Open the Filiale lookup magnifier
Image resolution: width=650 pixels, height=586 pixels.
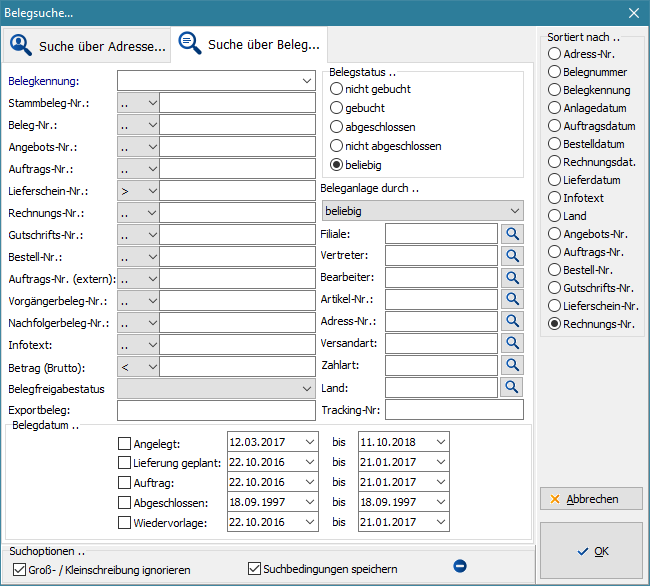[512, 234]
